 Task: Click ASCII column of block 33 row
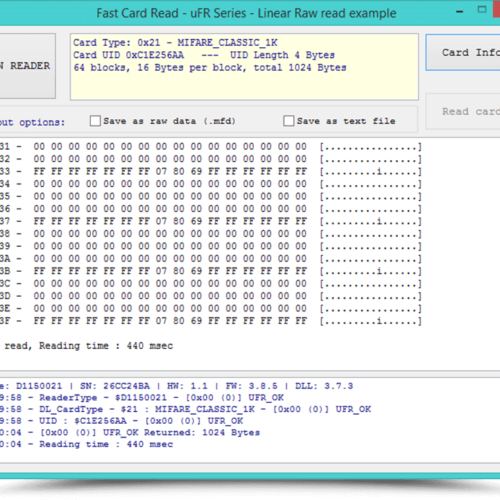click(371, 172)
